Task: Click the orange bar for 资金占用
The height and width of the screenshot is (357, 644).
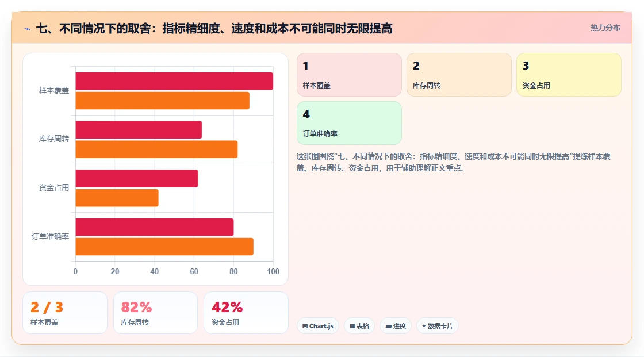Action: [x=117, y=198]
